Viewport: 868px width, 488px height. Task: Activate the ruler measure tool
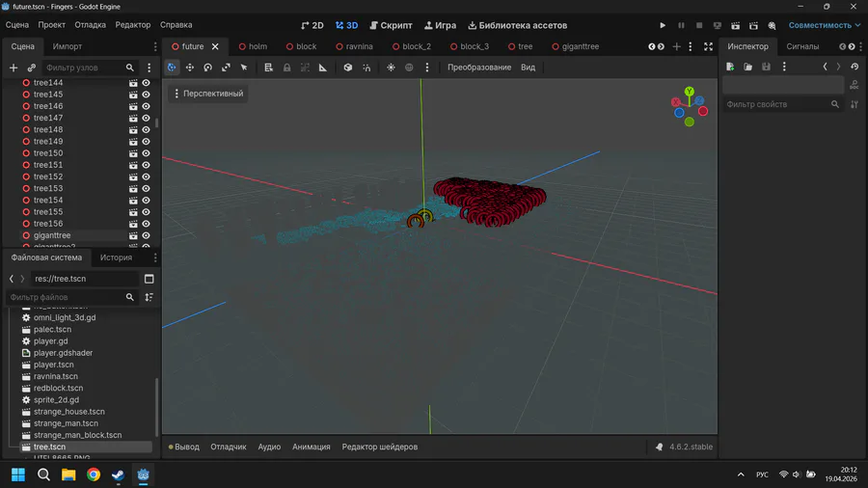(x=323, y=68)
